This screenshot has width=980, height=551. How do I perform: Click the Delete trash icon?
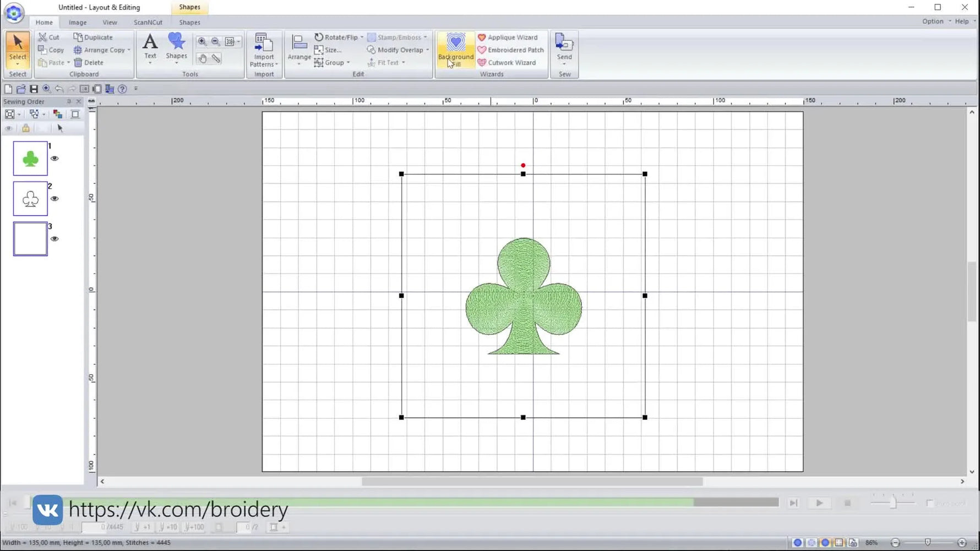tap(78, 62)
